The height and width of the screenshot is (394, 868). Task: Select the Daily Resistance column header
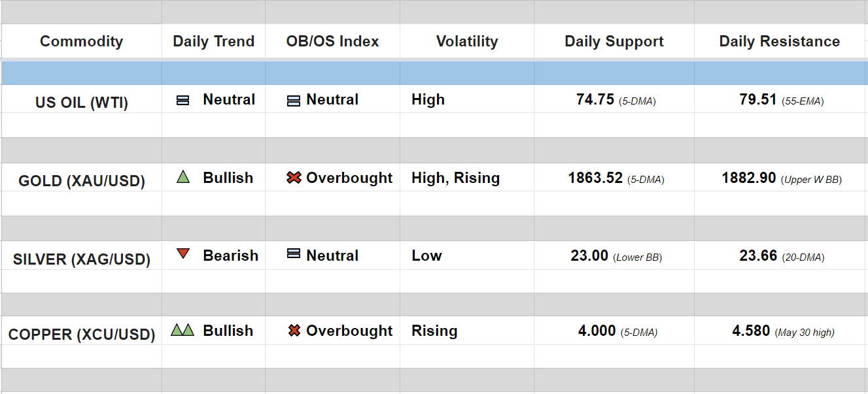(780, 41)
